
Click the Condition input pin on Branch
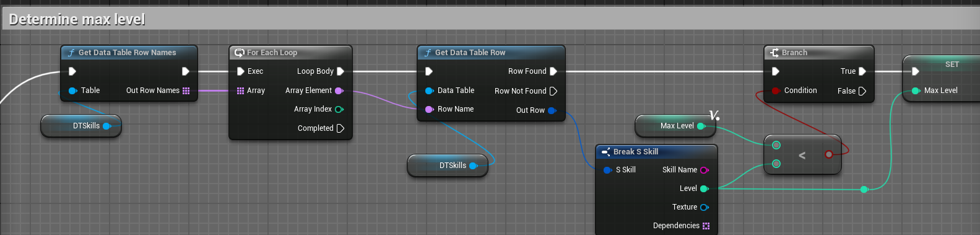[776, 91]
